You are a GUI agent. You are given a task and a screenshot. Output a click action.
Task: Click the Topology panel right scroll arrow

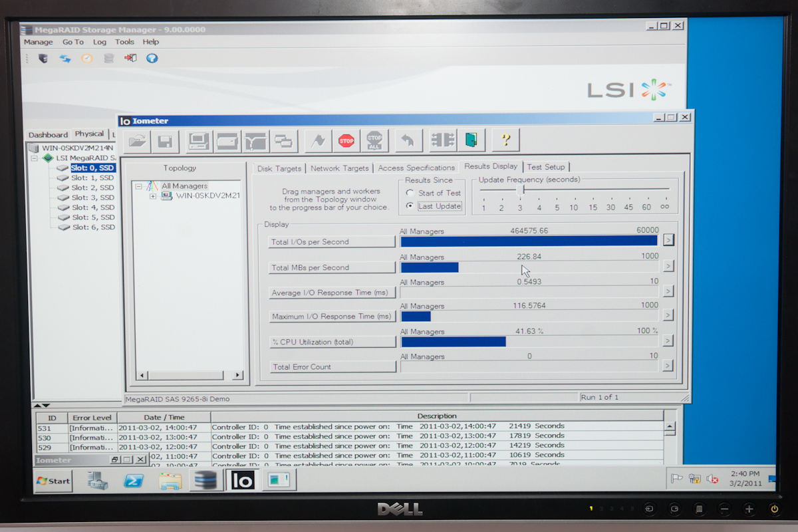[237, 376]
